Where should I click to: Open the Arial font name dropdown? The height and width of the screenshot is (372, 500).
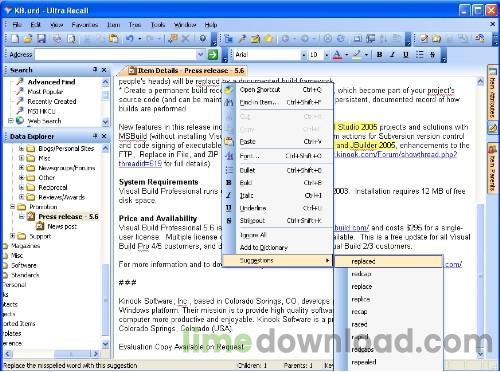pyautogui.click(x=304, y=55)
